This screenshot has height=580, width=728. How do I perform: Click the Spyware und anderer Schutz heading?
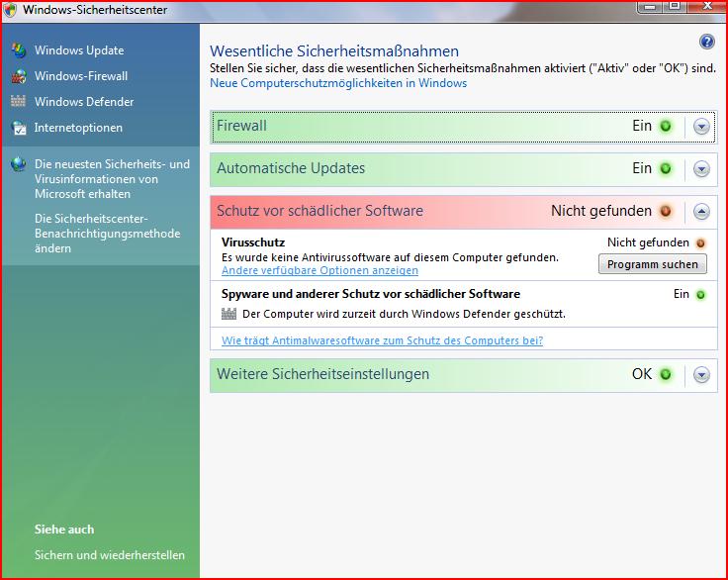click(x=371, y=294)
